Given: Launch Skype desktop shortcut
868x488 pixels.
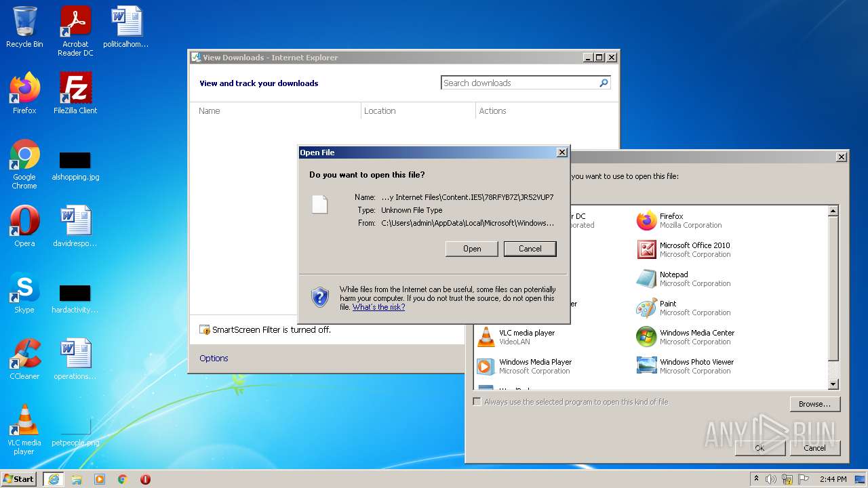Looking at the screenshot, I should pos(24,293).
